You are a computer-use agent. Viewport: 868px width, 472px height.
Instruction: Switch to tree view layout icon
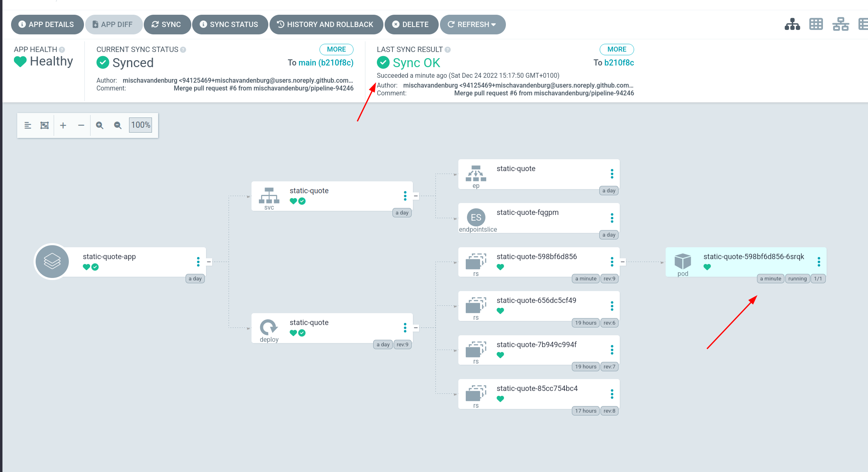click(792, 25)
